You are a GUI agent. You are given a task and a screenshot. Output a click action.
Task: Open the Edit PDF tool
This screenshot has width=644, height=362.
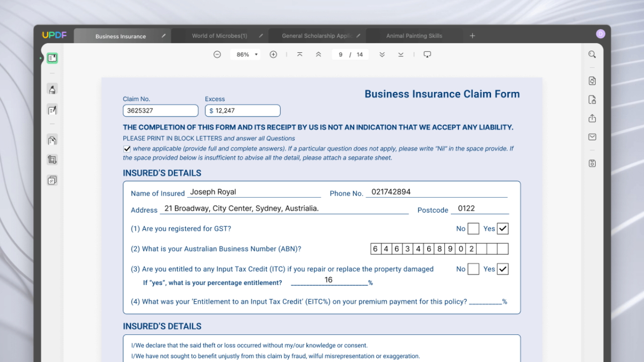coord(52,110)
